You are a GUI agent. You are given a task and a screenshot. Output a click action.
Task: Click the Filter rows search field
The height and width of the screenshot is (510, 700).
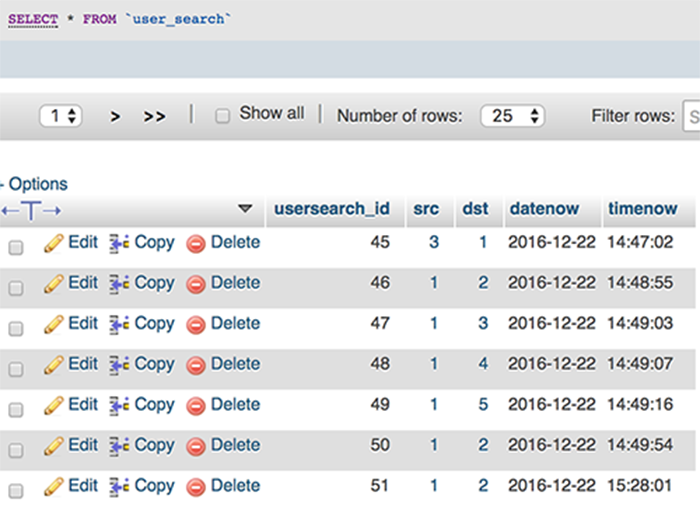pos(691,116)
